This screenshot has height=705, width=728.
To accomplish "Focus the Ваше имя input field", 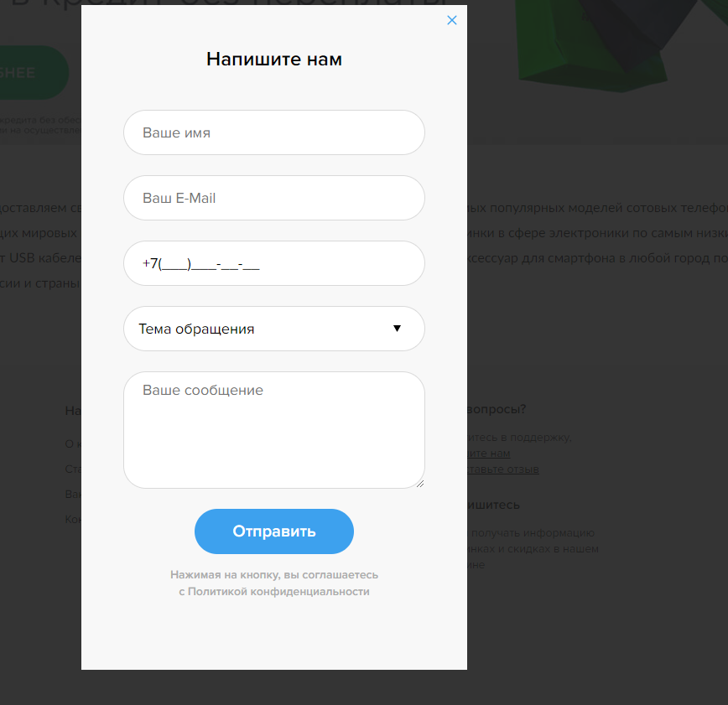I will click(x=274, y=132).
